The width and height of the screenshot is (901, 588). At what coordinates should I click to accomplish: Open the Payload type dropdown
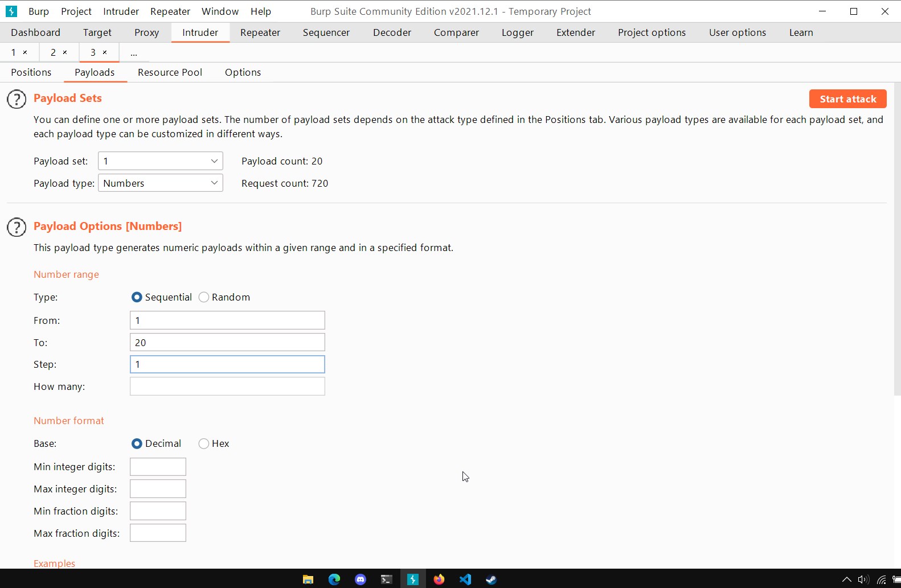pyautogui.click(x=161, y=183)
